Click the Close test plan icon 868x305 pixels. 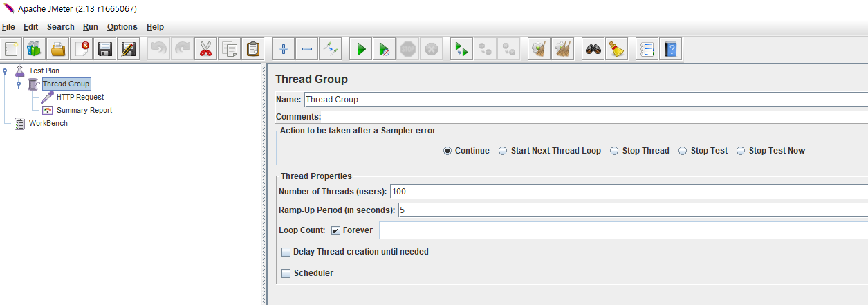[82, 49]
